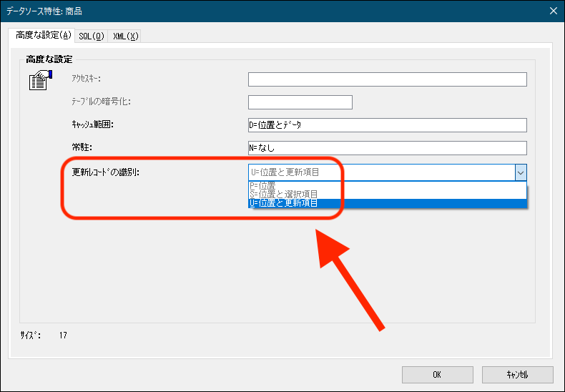Click the キャンセル button
565x392 pixels.
(x=517, y=374)
